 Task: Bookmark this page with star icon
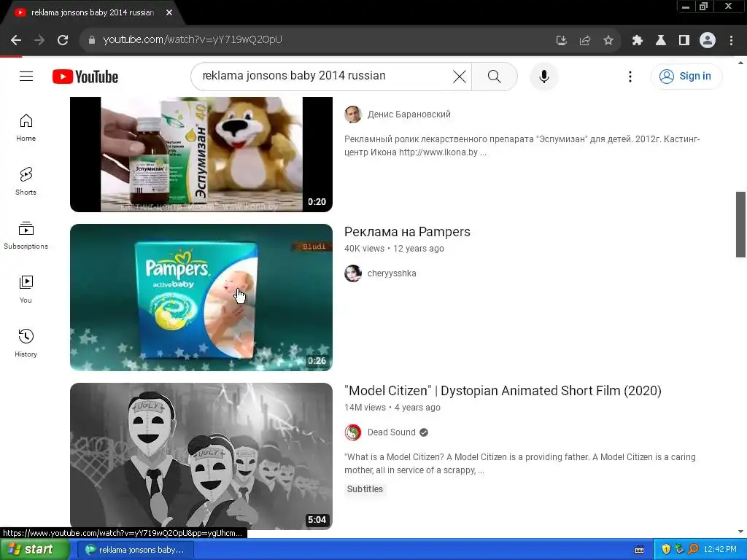608,40
